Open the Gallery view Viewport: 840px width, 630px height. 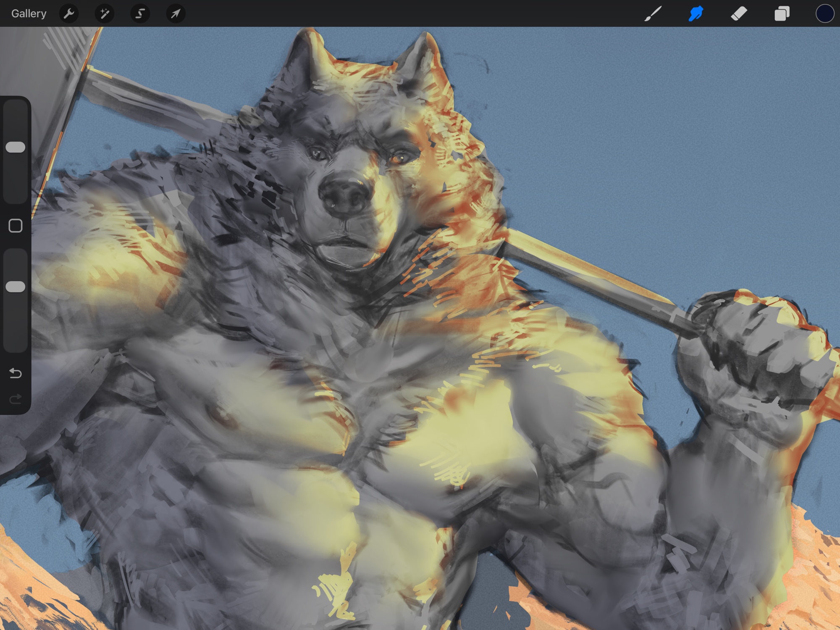pyautogui.click(x=29, y=13)
